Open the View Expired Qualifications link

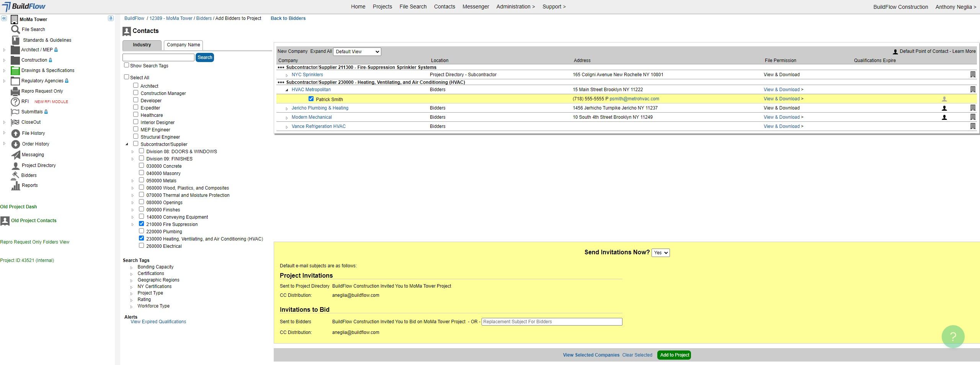pyautogui.click(x=158, y=322)
